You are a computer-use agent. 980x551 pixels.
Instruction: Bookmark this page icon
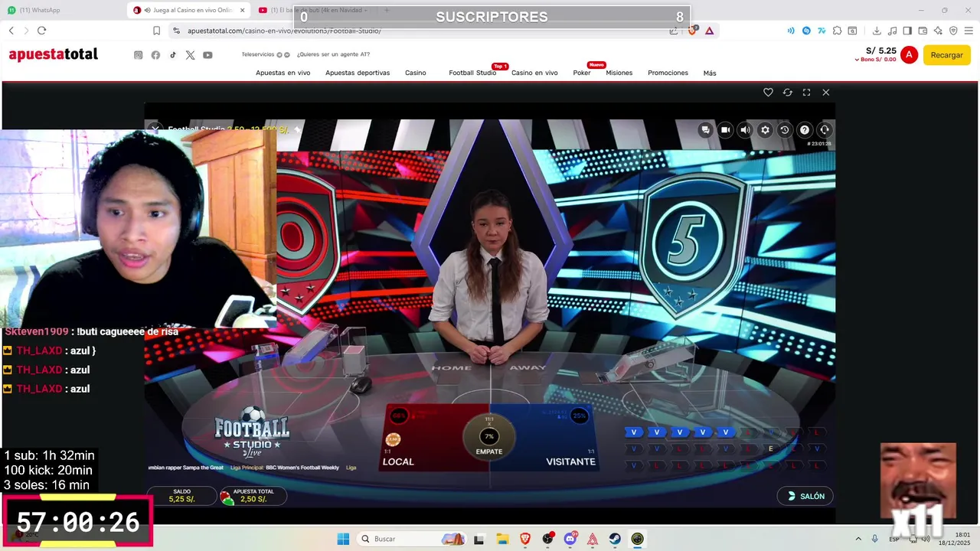[156, 31]
